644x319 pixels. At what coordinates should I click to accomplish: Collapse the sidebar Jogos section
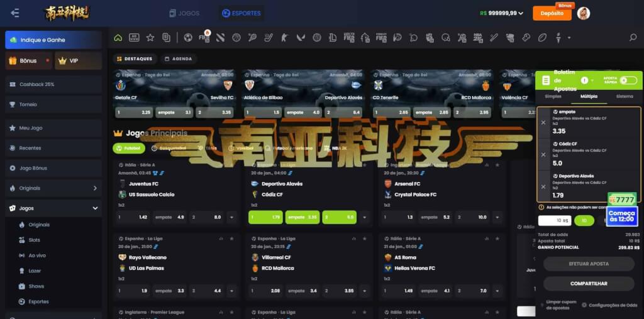[x=96, y=208]
